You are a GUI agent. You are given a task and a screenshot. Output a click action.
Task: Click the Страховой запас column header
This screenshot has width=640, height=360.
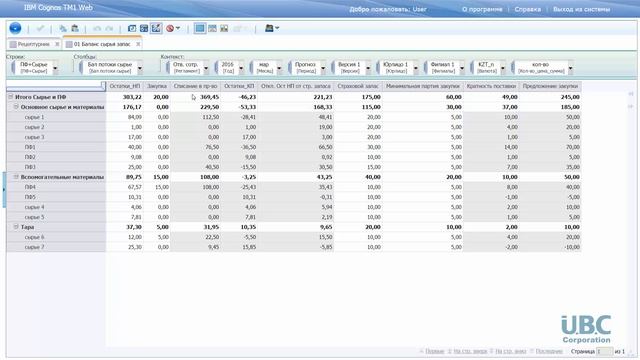point(358,86)
